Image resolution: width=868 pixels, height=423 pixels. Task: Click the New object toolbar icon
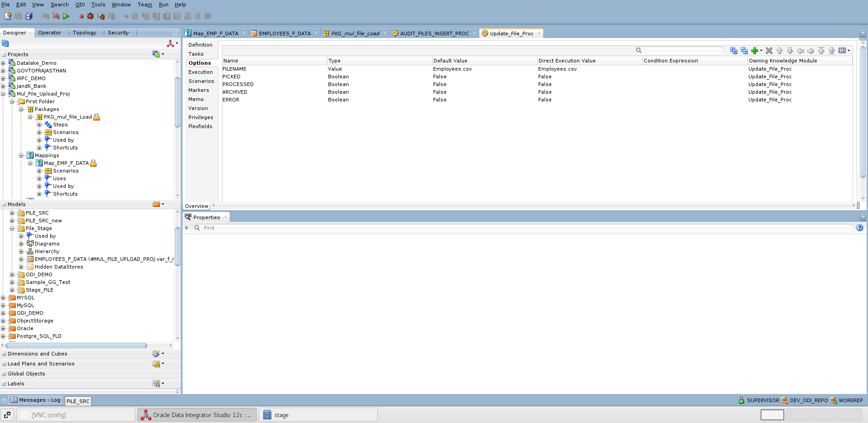(8, 16)
